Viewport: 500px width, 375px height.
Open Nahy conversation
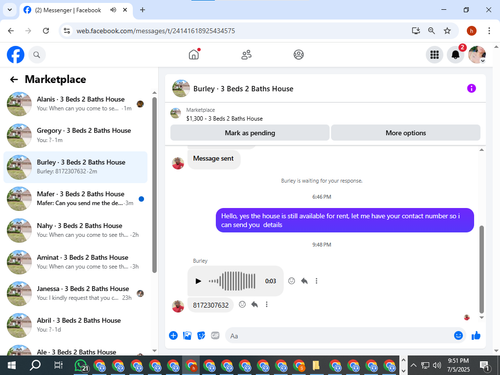tap(75, 230)
